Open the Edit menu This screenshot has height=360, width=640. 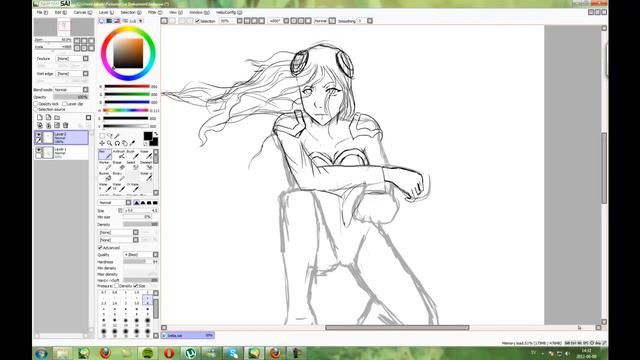60,13
